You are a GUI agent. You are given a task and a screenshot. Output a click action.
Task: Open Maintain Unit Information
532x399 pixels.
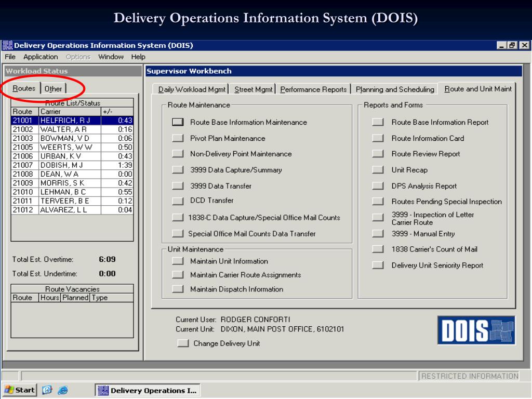click(x=178, y=261)
